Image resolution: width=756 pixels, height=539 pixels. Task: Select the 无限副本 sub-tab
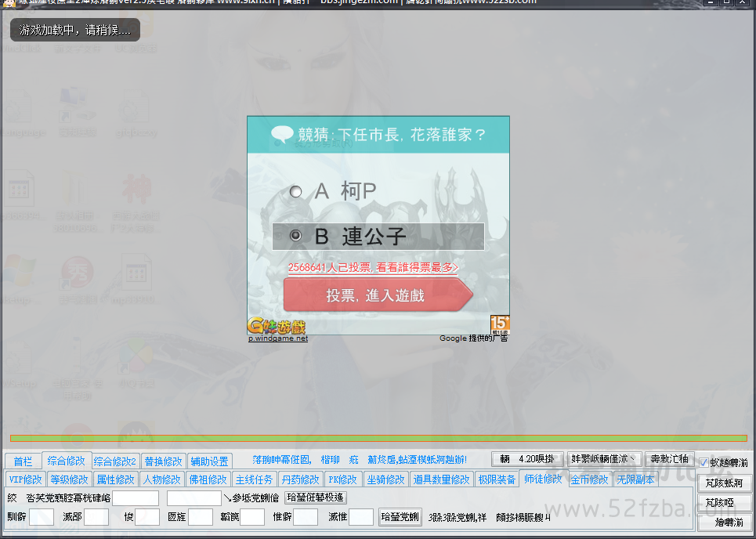pos(635,479)
